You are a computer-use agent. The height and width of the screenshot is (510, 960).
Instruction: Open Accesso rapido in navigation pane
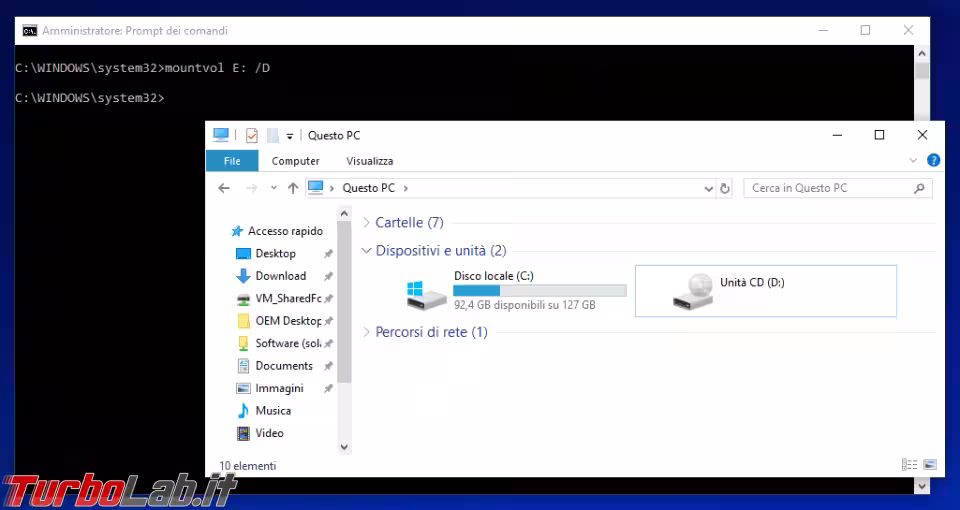pyautogui.click(x=285, y=231)
